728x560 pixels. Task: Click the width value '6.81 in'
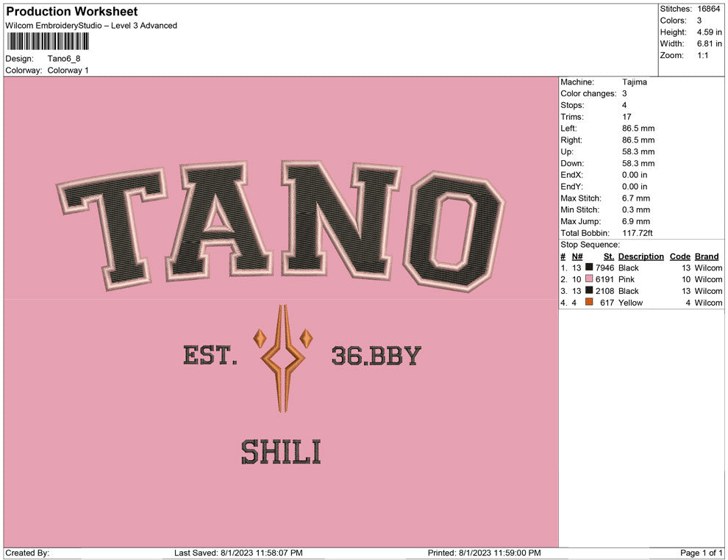click(x=709, y=43)
